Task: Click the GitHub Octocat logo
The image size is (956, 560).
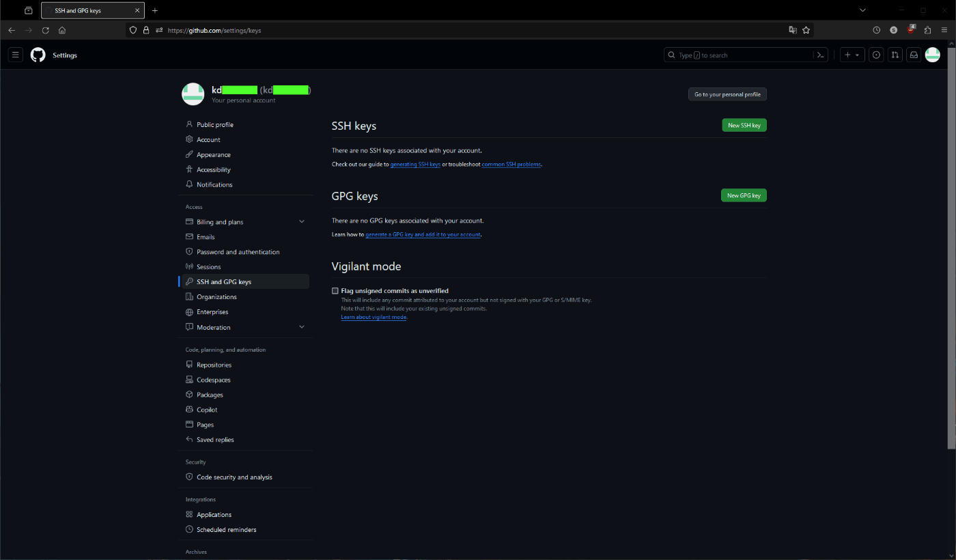Action: tap(38, 55)
